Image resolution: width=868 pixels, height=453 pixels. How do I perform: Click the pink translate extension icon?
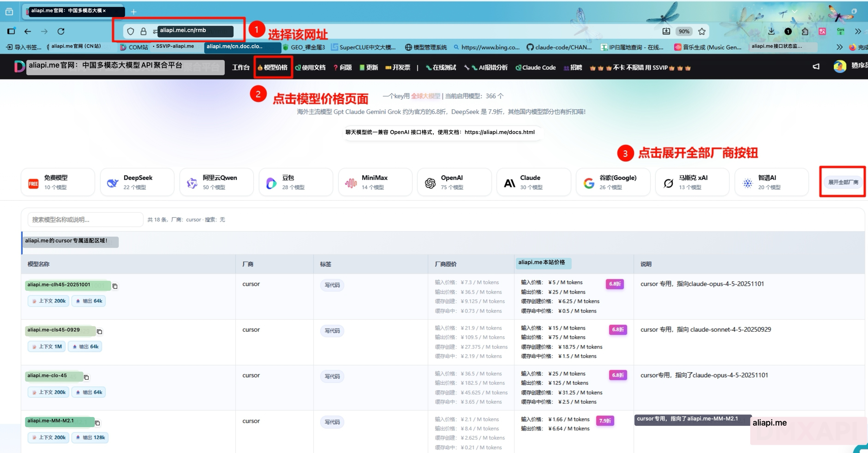tap(822, 31)
